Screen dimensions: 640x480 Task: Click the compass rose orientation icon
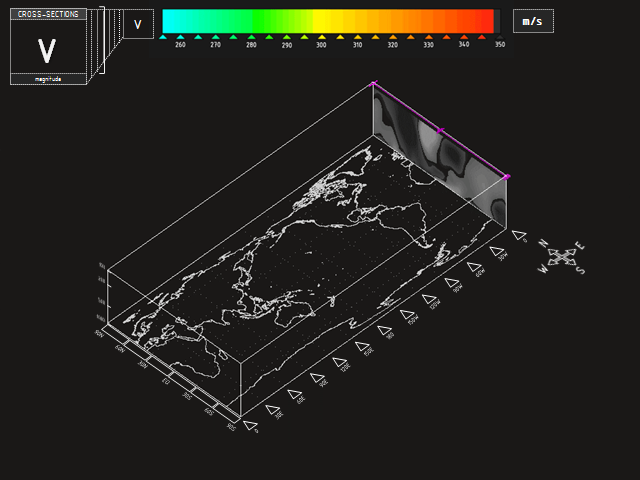562,257
